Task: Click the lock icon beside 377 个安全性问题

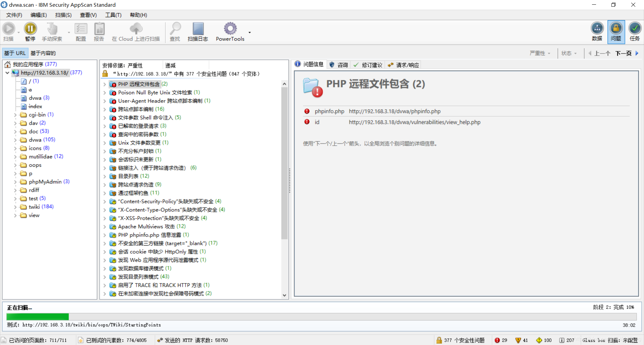Action: 439,340
